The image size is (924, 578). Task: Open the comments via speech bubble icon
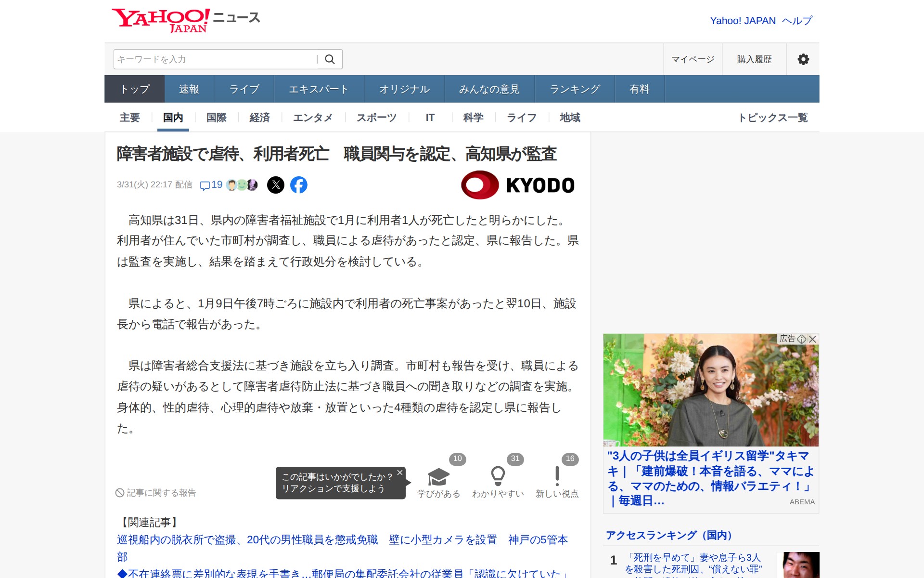click(x=205, y=185)
